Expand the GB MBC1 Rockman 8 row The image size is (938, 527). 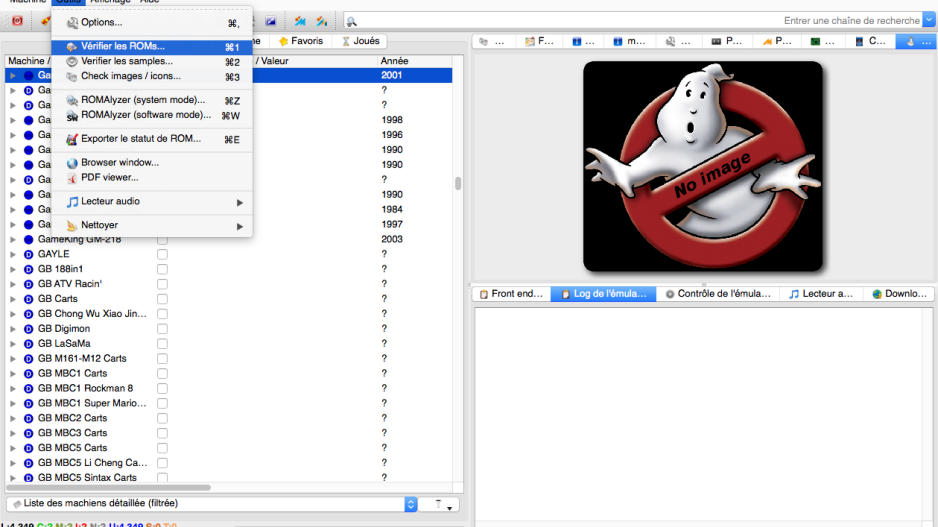(x=13, y=389)
